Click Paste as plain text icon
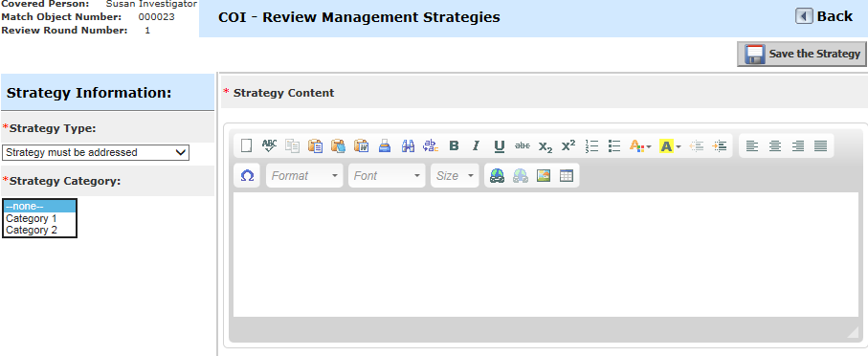Screen dimensions: 868x356 (x=338, y=145)
